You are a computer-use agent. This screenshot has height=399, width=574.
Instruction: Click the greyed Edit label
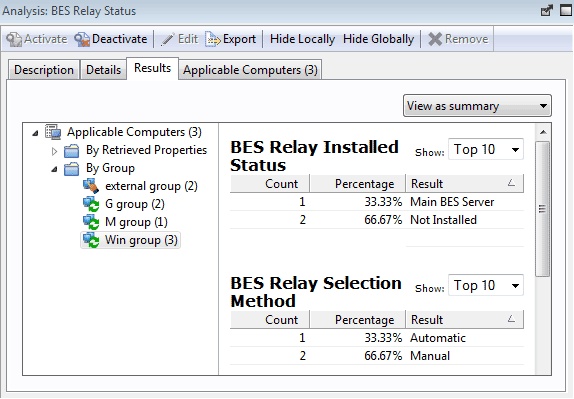188,39
